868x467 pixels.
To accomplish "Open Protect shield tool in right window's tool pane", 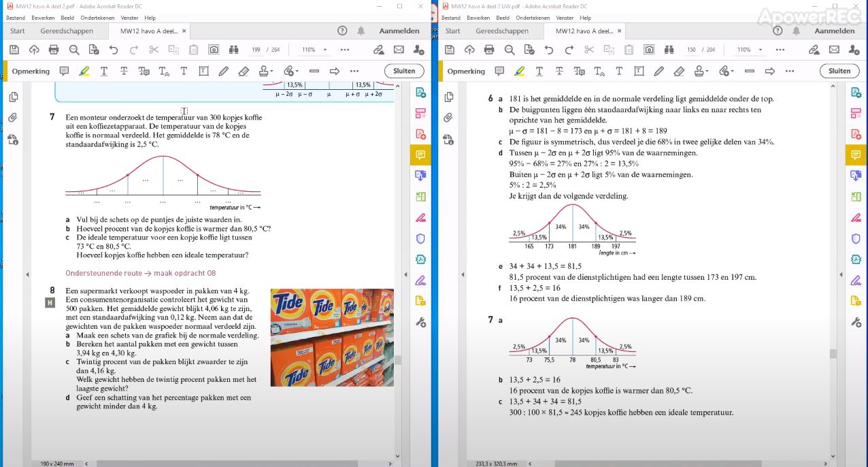I will (x=856, y=238).
